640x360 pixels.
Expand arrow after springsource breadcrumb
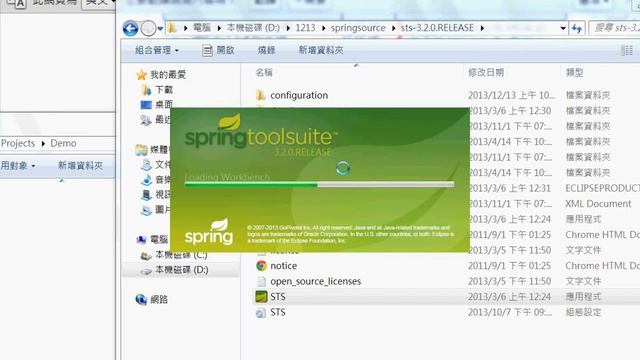coord(393,28)
